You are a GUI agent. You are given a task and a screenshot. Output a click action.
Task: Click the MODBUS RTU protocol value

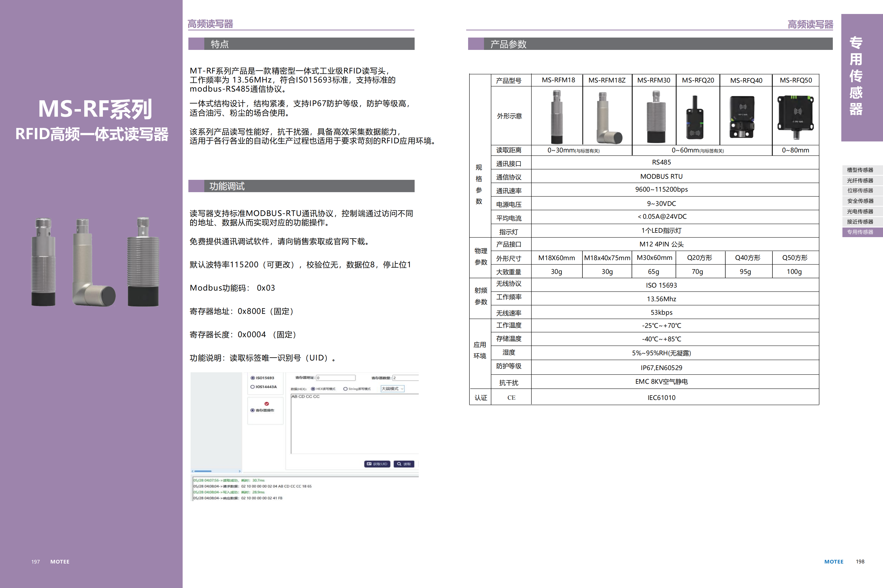661,176
